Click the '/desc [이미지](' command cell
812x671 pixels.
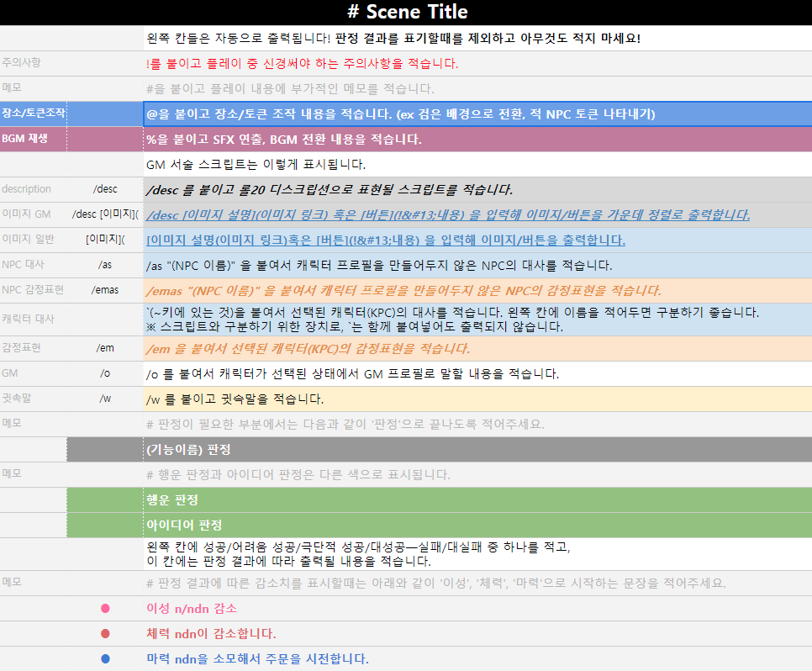[x=105, y=214]
